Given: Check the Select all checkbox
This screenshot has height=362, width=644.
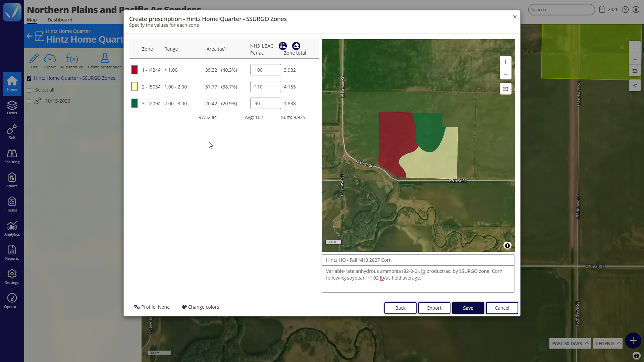Looking at the screenshot, I should [x=29, y=90].
